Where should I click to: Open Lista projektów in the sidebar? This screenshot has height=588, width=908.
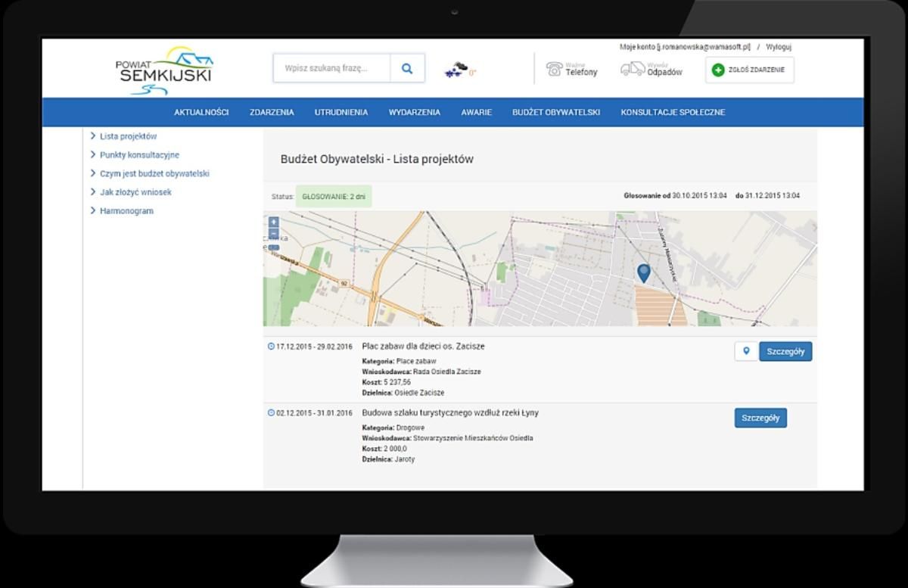click(128, 136)
